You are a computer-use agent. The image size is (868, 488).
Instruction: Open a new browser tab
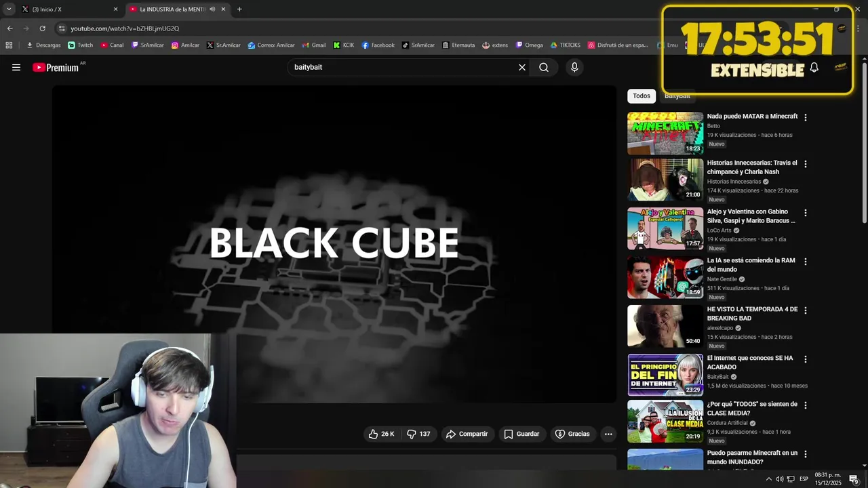click(x=239, y=9)
